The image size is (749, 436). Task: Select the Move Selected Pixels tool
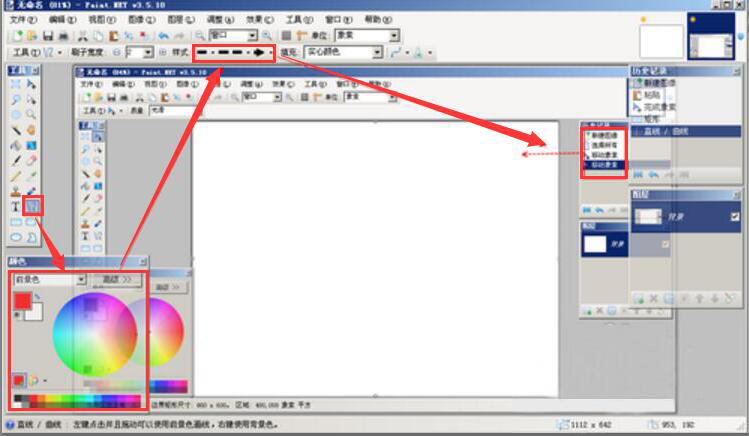tap(31, 84)
